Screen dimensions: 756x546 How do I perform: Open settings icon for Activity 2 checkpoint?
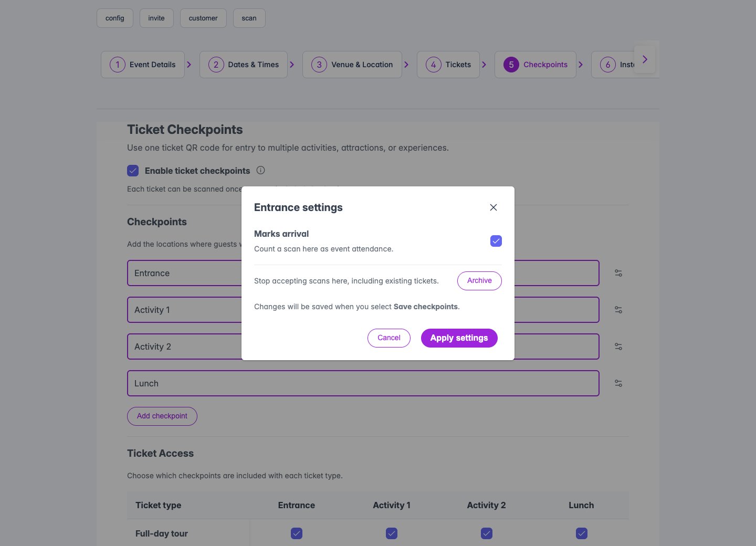[618, 346]
